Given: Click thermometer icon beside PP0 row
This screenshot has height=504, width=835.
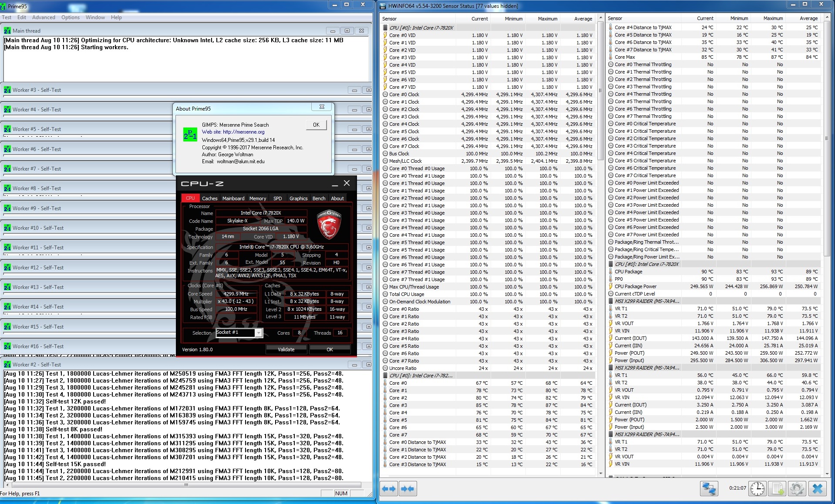Looking at the screenshot, I should (x=610, y=279).
